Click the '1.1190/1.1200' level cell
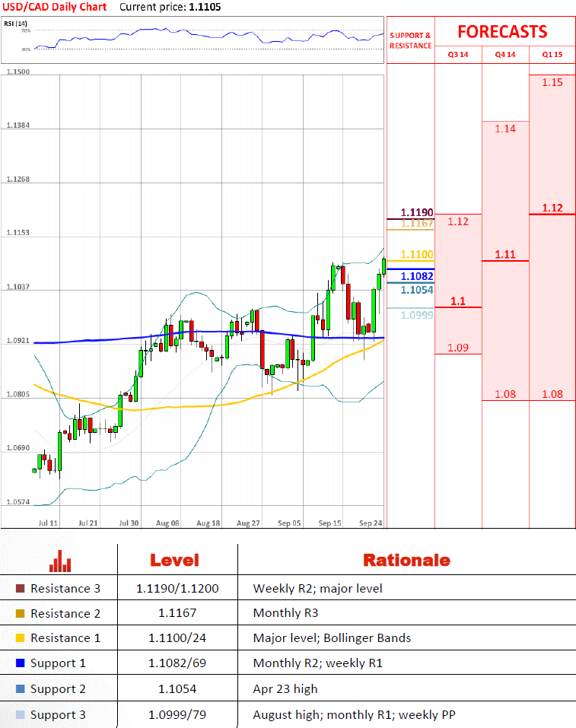The height and width of the screenshot is (728, 576). pos(177,588)
